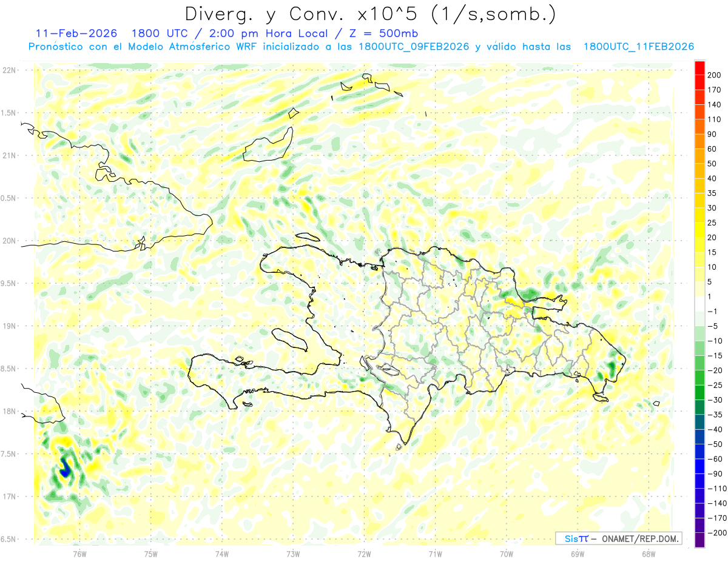Click the '68W' longitude label
The width and height of the screenshot is (728, 562).
coord(649,554)
